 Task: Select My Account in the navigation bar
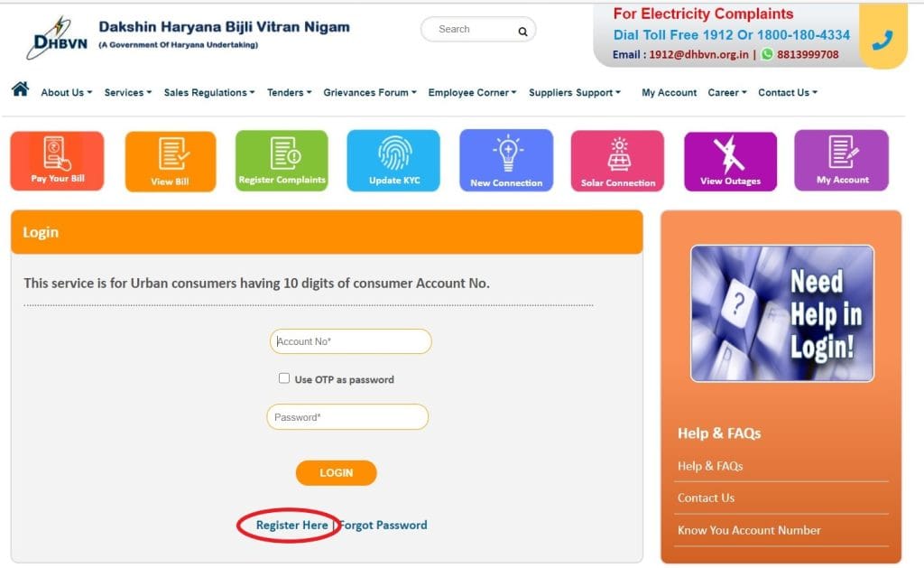click(669, 92)
